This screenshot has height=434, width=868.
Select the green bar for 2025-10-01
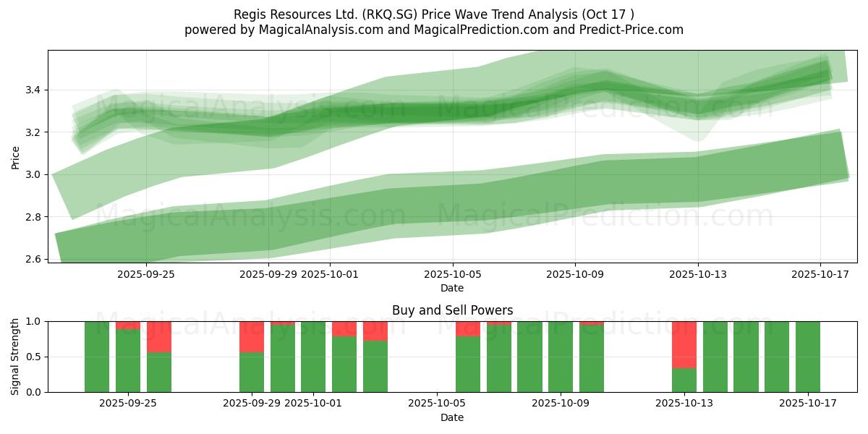(x=313, y=357)
